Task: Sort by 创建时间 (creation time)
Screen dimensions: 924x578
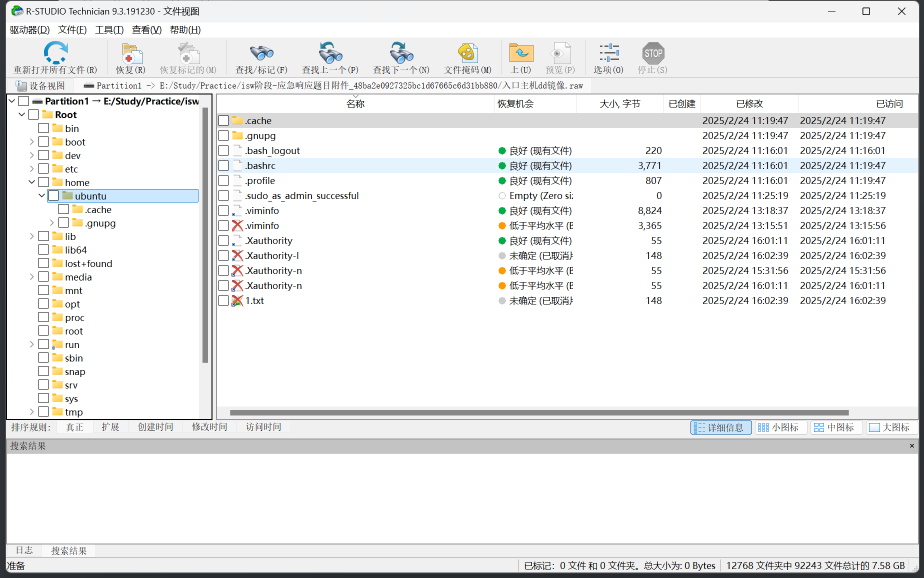Action: click(155, 427)
